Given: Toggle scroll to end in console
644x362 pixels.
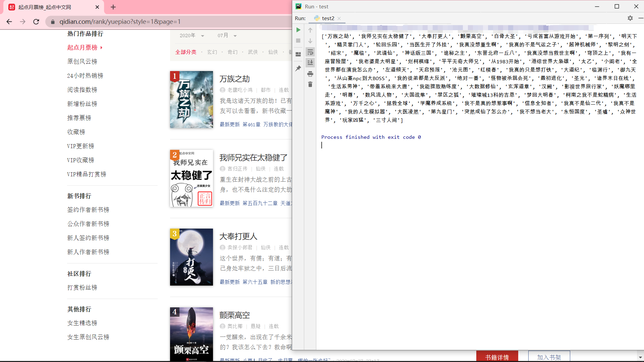Looking at the screenshot, I should click(x=310, y=63).
